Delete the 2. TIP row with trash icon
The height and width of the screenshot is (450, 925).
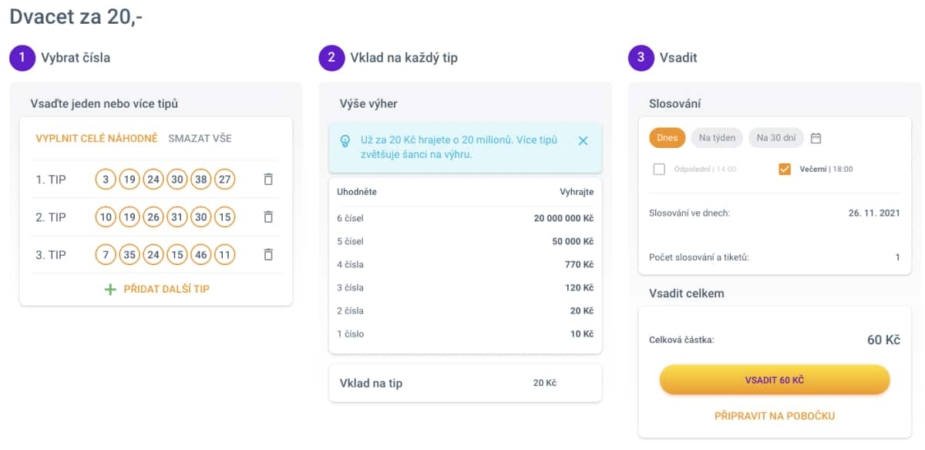tap(268, 217)
